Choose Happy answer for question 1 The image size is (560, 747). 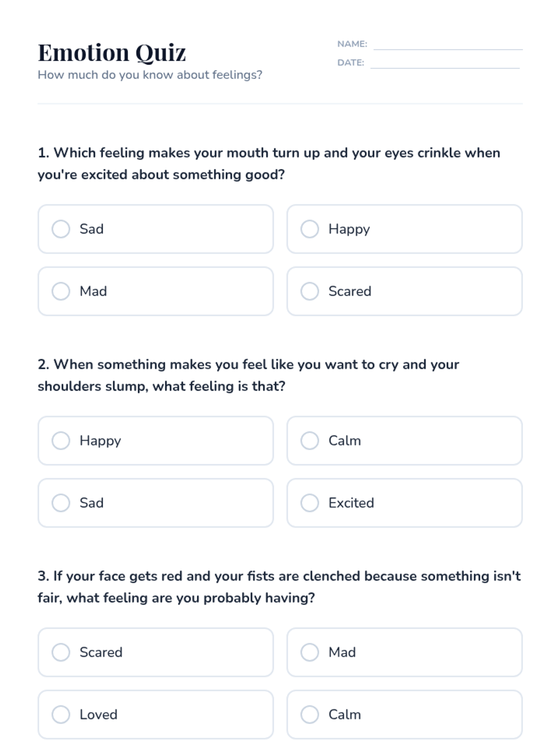click(x=309, y=229)
